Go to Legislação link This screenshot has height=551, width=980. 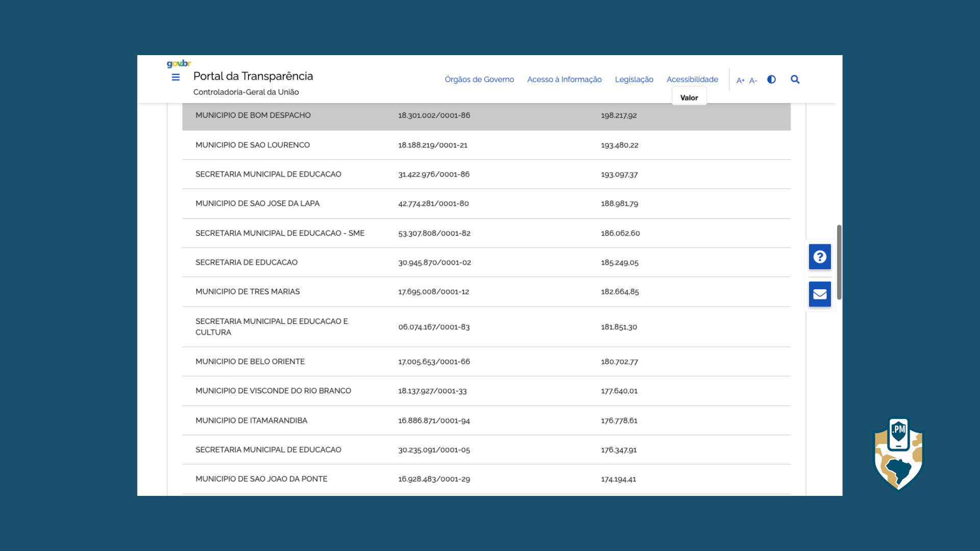click(633, 80)
